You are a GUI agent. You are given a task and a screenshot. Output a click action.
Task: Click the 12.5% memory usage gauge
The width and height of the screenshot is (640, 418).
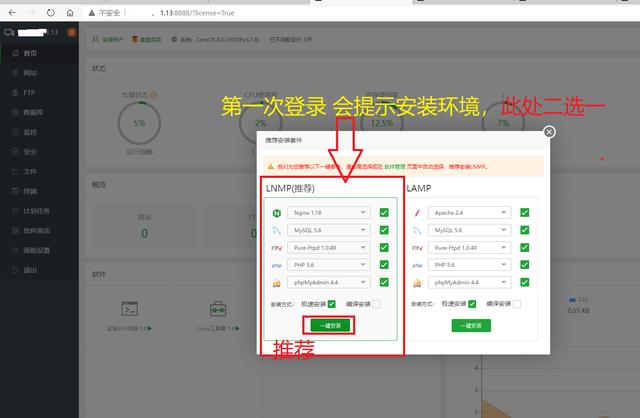(382, 123)
